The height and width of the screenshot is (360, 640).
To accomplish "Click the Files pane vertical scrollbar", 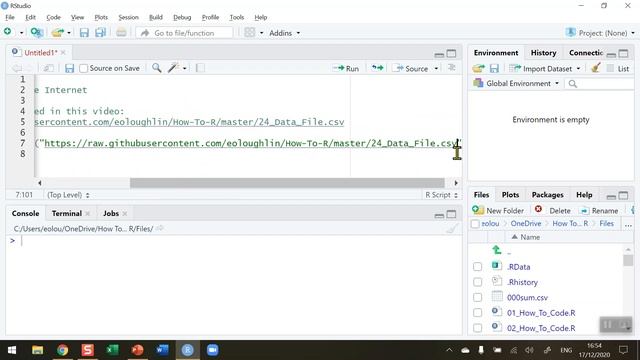I will (x=628, y=260).
